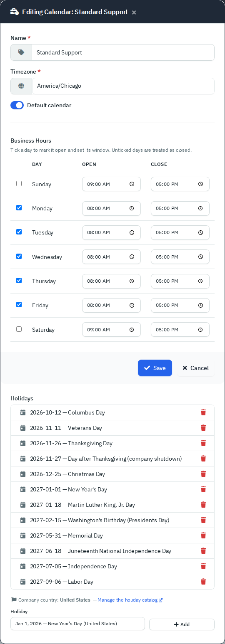
Task: Delete the Day after Thanksgiving holiday
Action: click(x=203, y=459)
